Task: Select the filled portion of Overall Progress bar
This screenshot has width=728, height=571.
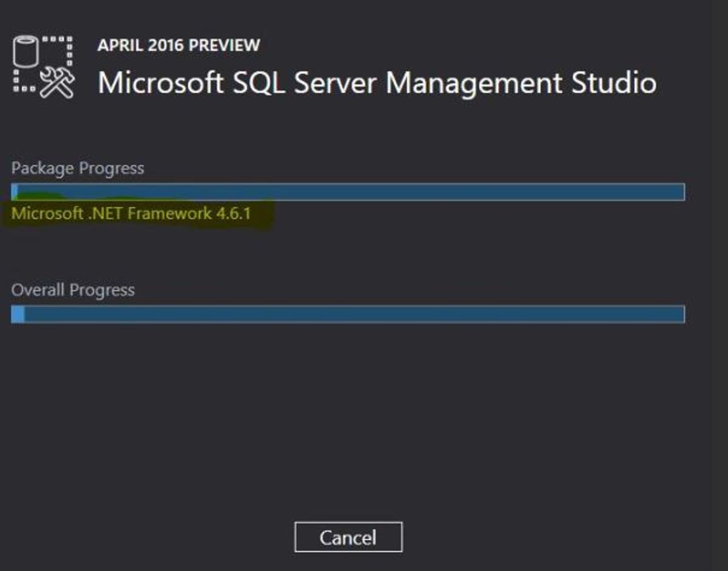Action: coord(18,314)
